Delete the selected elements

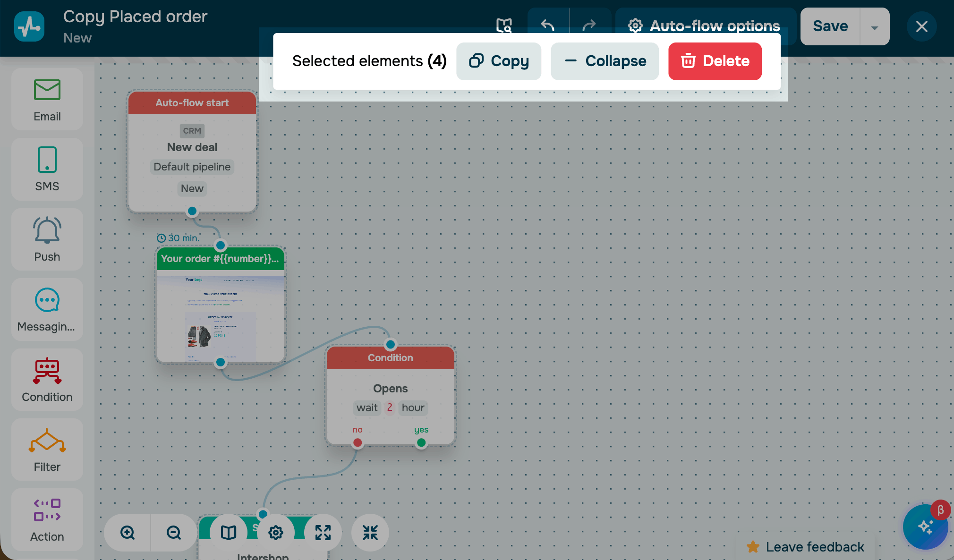(x=715, y=61)
